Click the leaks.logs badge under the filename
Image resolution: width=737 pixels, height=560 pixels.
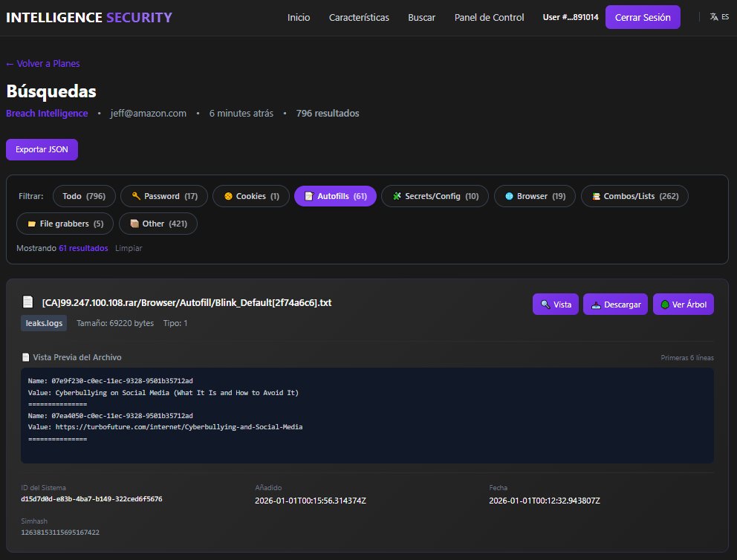43,323
